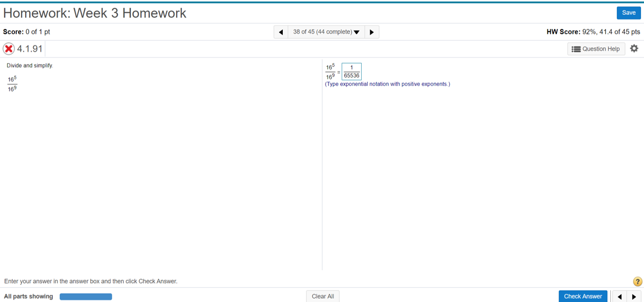Image resolution: width=644 pixels, height=302 pixels.
Task: Click the 'Score: 0 of 1 pt' text
Action: [x=27, y=32]
